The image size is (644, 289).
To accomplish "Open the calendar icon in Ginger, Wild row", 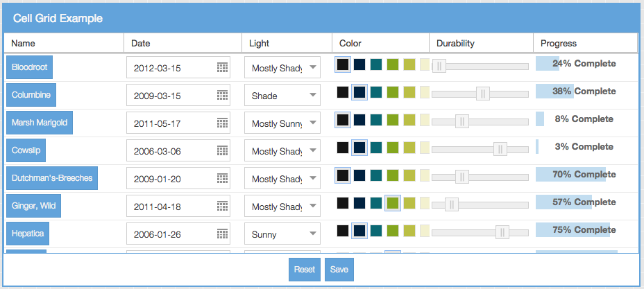I will (x=222, y=207).
